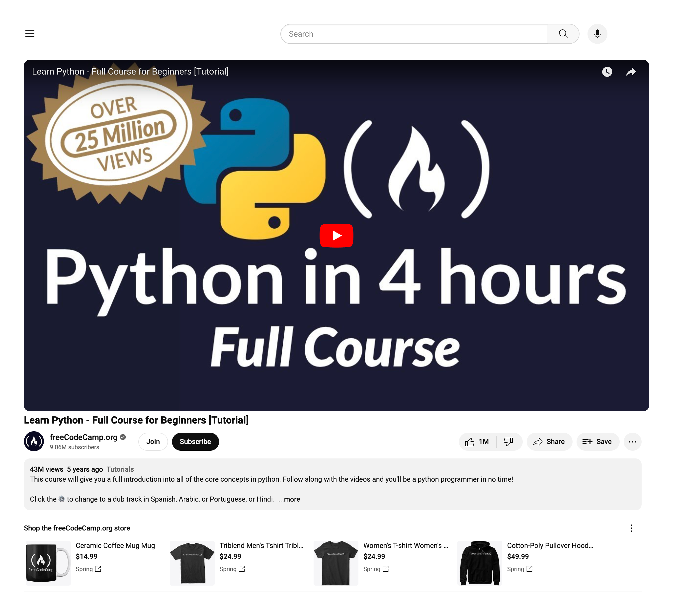This screenshot has width=673, height=616.
Task: Click 'Shop the freeCodeCamp.org store' heading
Action: [x=77, y=528]
